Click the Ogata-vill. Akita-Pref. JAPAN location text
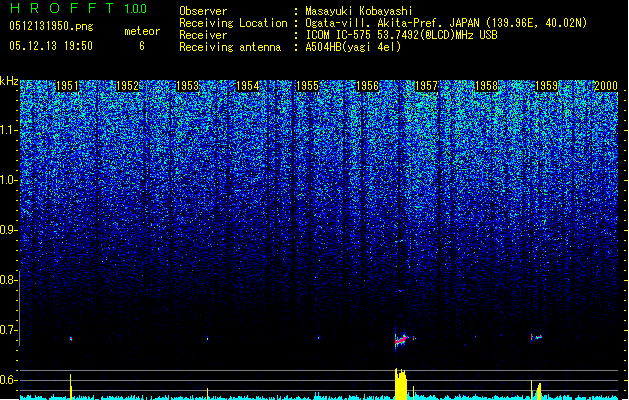Image resolution: width=629 pixels, height=400 pixels. [446, 23]
